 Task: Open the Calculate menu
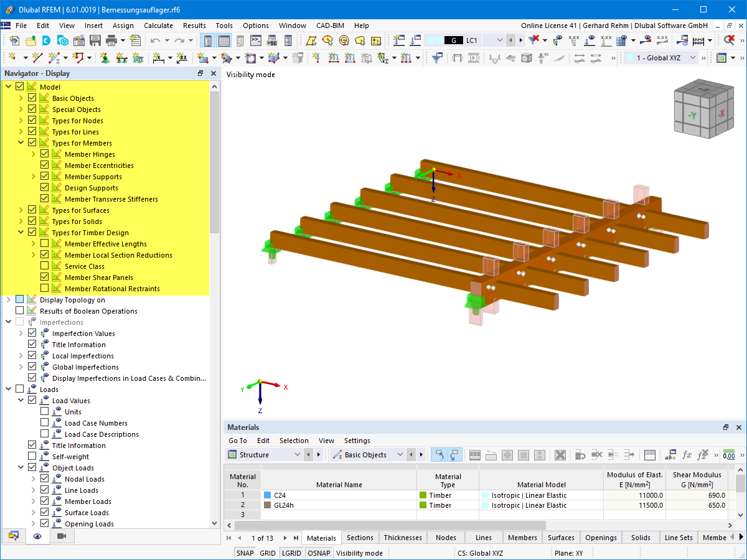[x=158, y=26]
